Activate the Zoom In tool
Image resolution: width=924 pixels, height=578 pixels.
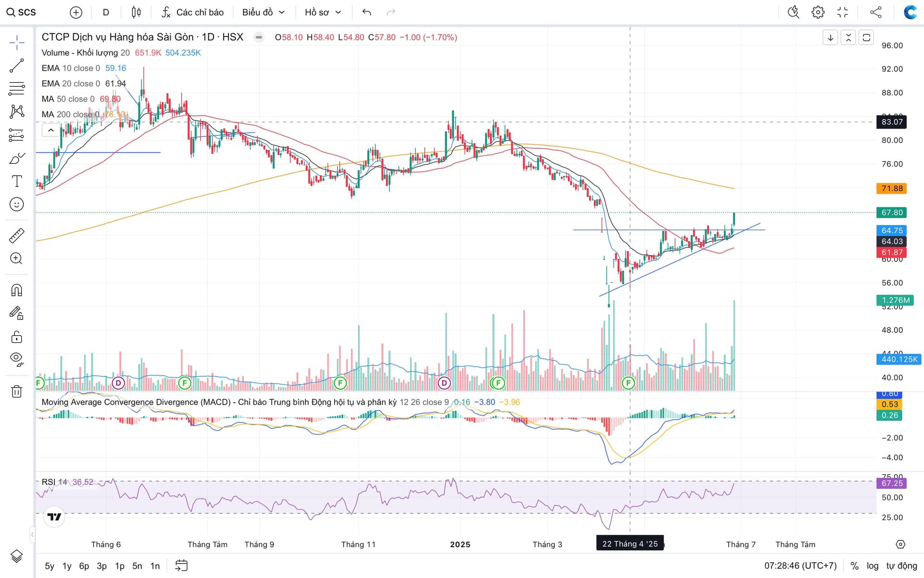(x=16, y=259)
